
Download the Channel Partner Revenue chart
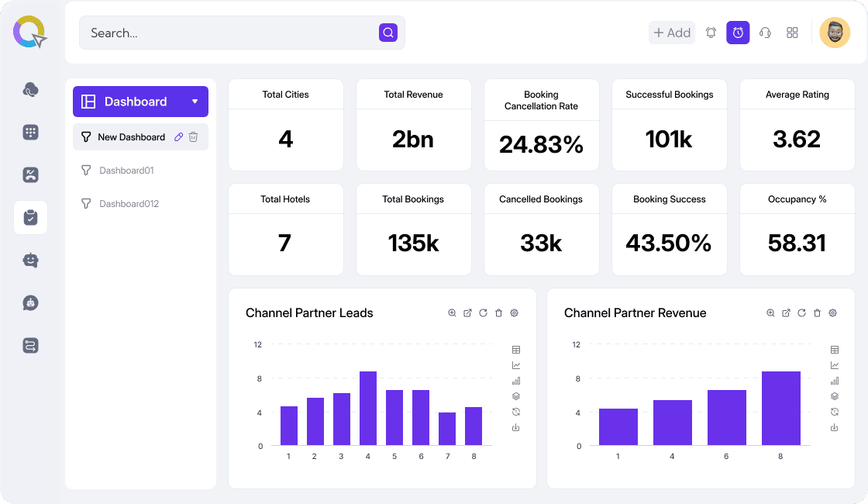(x=835, y=427)
